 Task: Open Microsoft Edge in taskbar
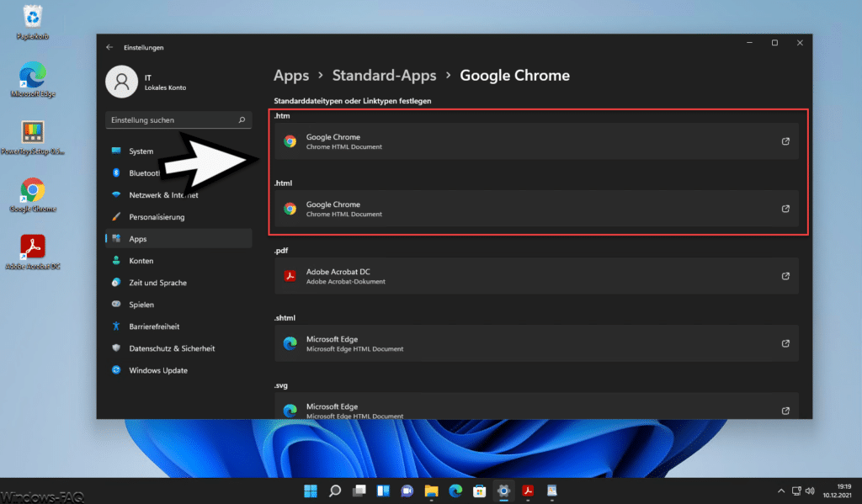[x=455, y=491]
